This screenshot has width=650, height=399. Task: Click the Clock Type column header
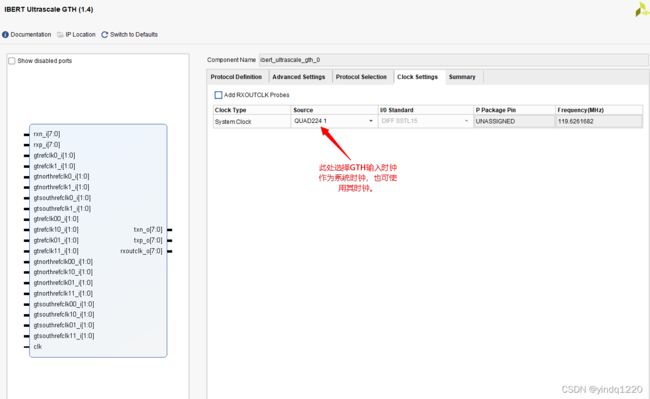click(x=252, y=110)
